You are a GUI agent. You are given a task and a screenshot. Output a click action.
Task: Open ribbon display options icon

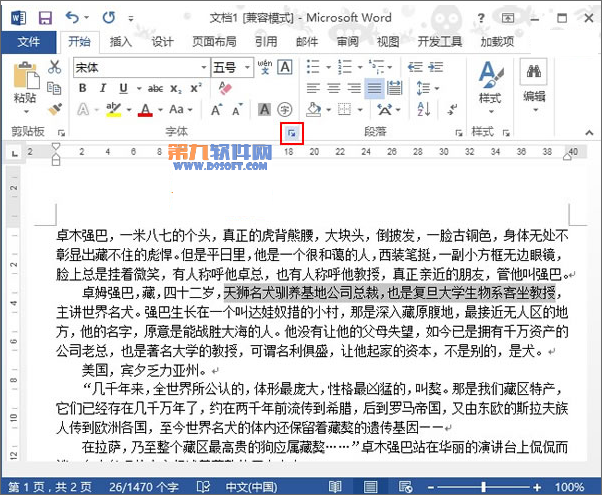[x=508, y=18]
